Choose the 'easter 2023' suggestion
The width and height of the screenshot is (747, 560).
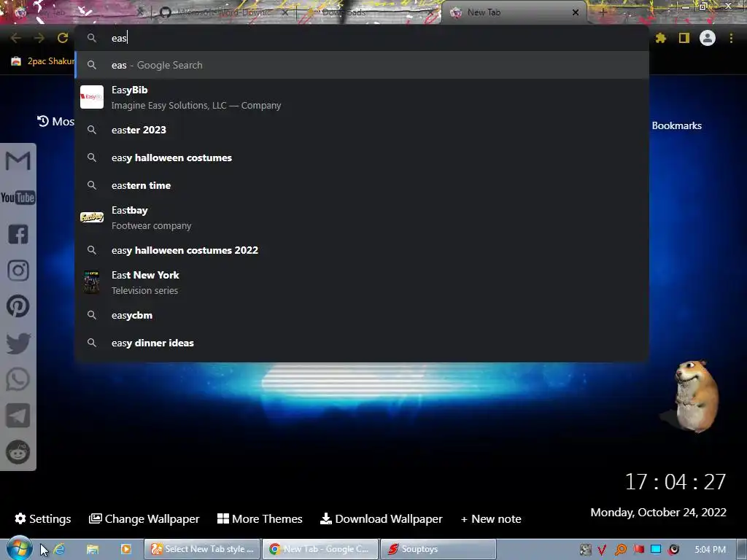point(362,130)
